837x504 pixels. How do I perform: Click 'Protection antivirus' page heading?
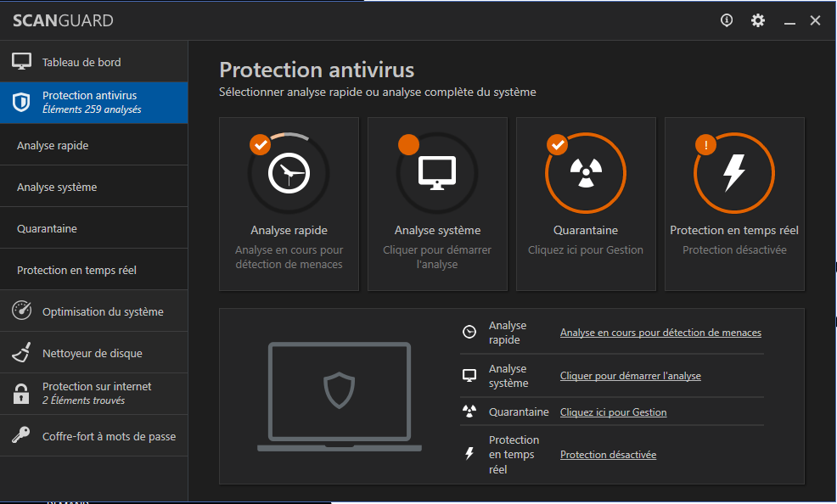click(x=317, y=70)
